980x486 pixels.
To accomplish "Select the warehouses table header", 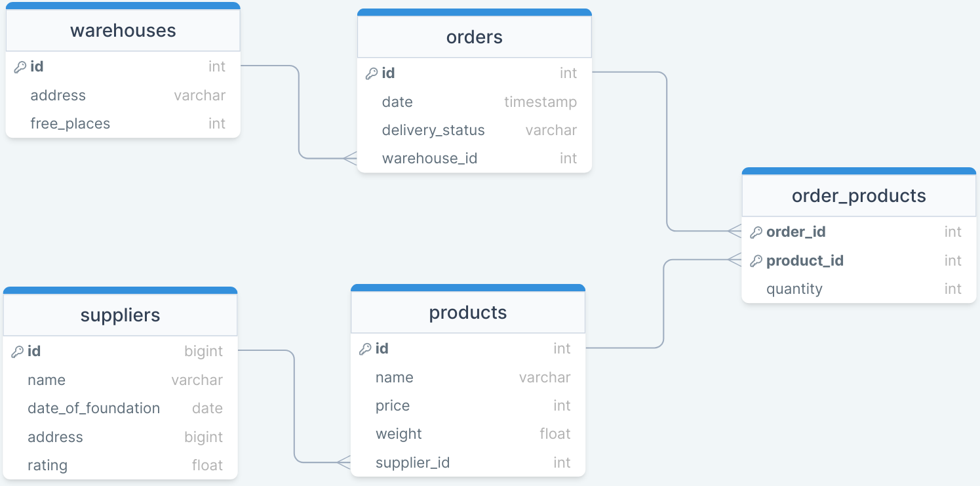I will point(123,30).
